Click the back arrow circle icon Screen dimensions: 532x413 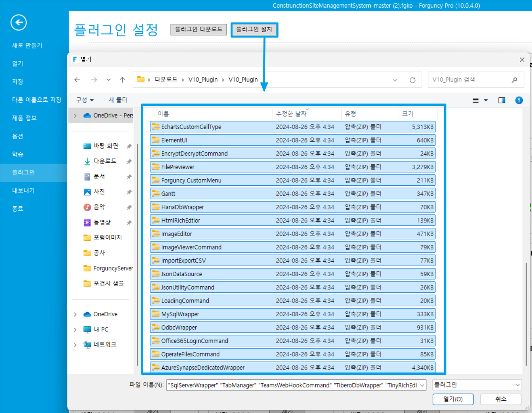(x=18, y=23)
